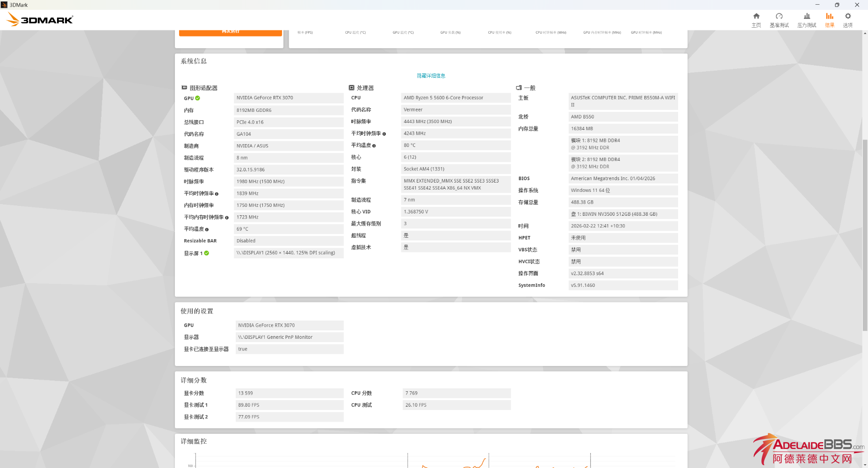Click the vertical scrollbar thumb on right
Viewport: 868px width, 468px height.
[865, 234]
